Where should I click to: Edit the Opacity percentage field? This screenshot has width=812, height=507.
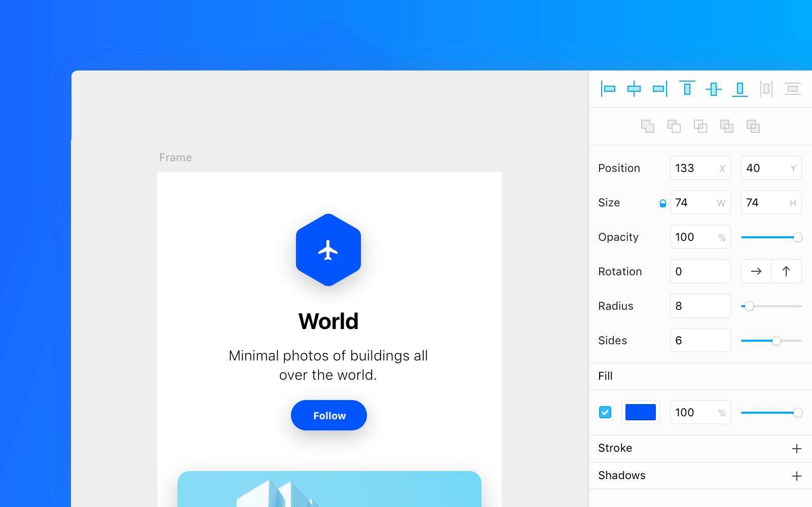click(x=700, y=237)
